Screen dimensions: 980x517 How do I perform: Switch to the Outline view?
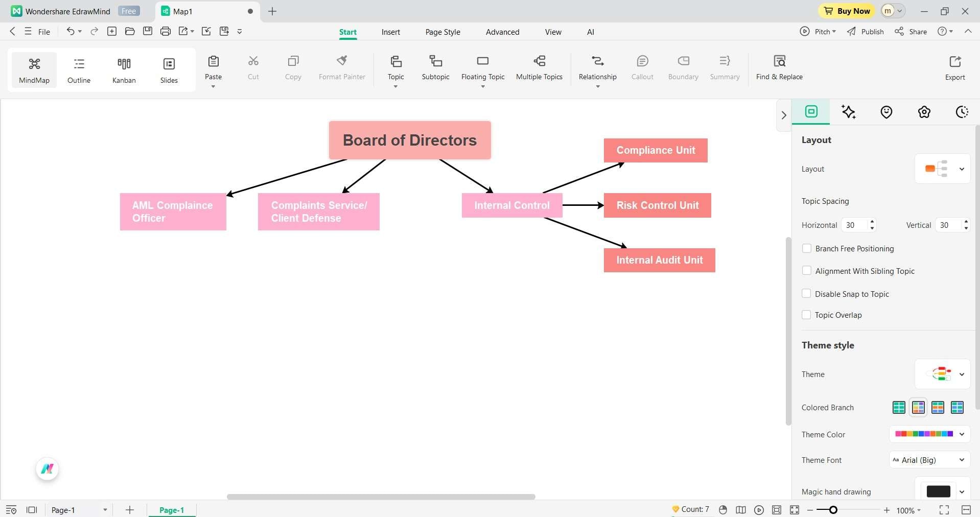point(78,69)
